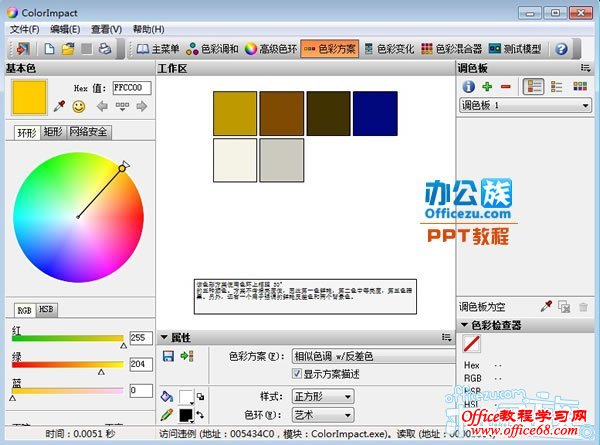
Task: Print using the printer icon
Action: (105, 49)
